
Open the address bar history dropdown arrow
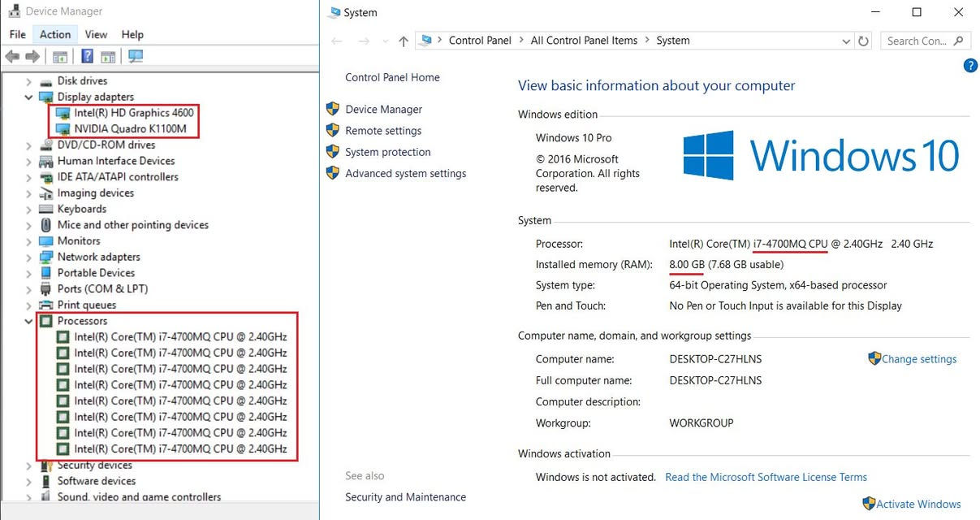(846, 41)
